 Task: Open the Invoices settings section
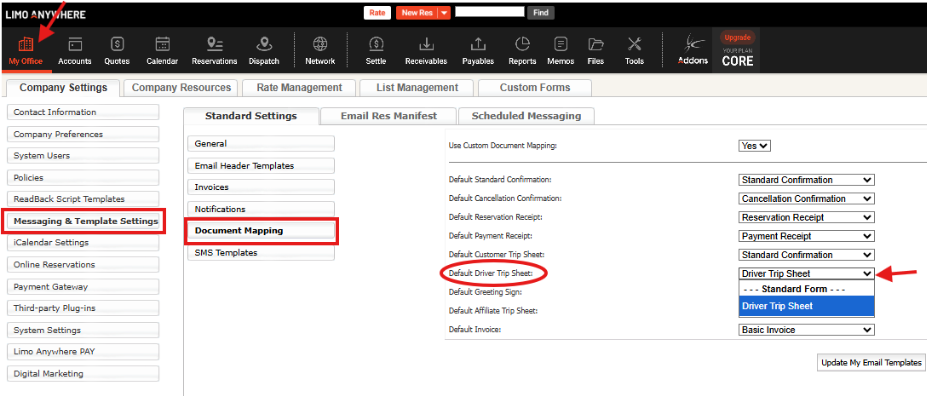pos(261,187)
